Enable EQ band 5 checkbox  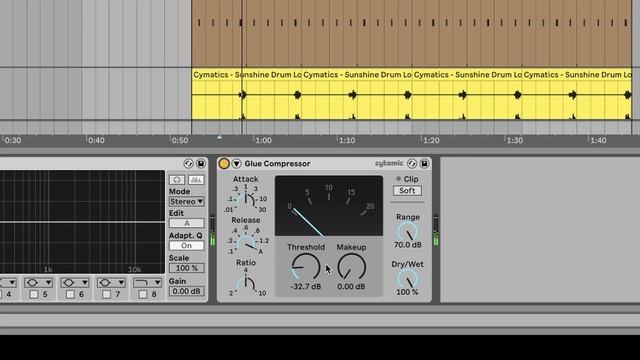[x=34, y=294]
